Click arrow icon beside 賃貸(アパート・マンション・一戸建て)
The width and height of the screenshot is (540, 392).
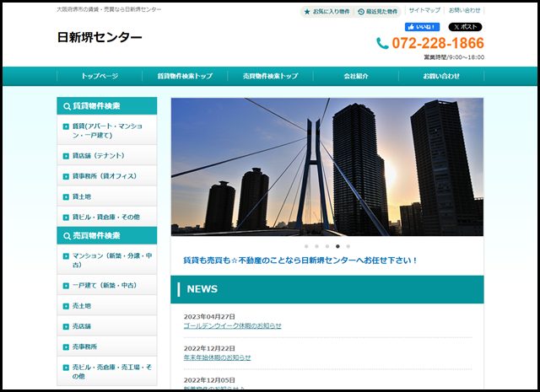pyautogui.click(x=66, y=126)
